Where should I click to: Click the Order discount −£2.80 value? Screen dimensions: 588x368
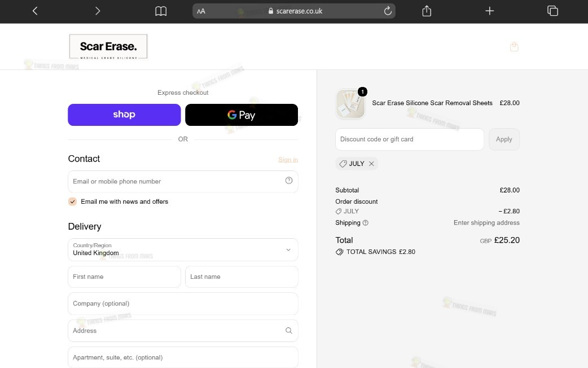pyautogui.click(x=509, y=211)
